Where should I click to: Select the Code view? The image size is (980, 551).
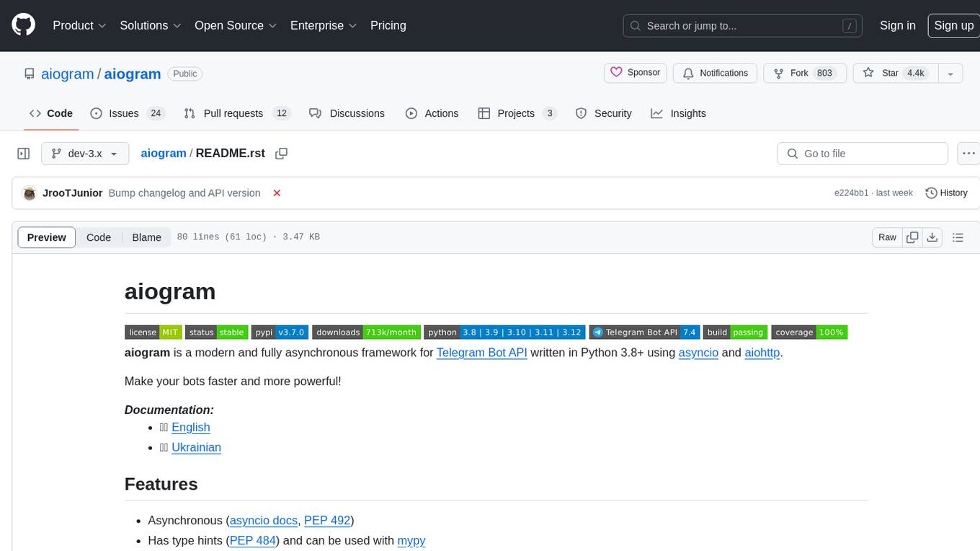click(x=99, y=237)
